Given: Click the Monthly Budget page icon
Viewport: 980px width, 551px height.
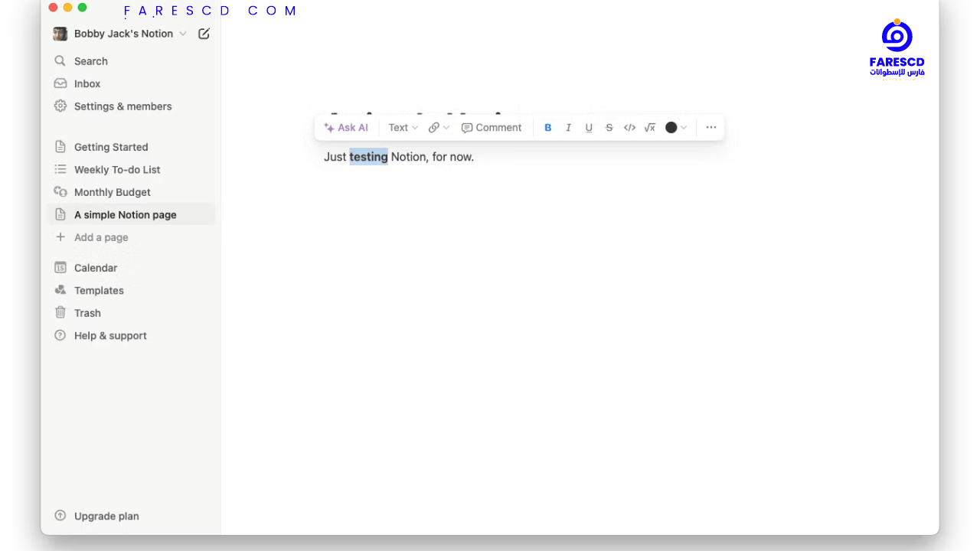Looking at the screenshot, I should coord(60,192).
